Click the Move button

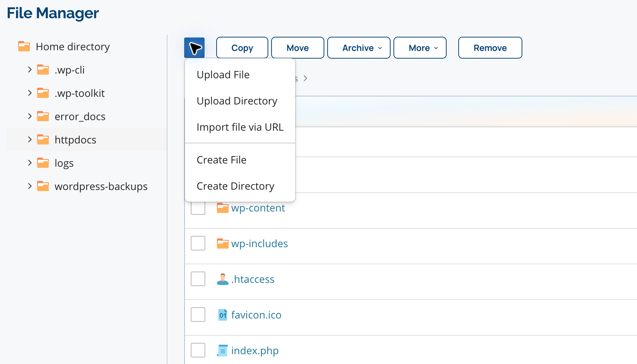[x=298, y=48]
